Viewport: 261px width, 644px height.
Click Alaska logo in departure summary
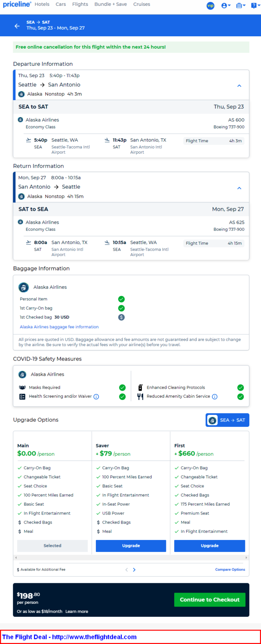(21, 94)
